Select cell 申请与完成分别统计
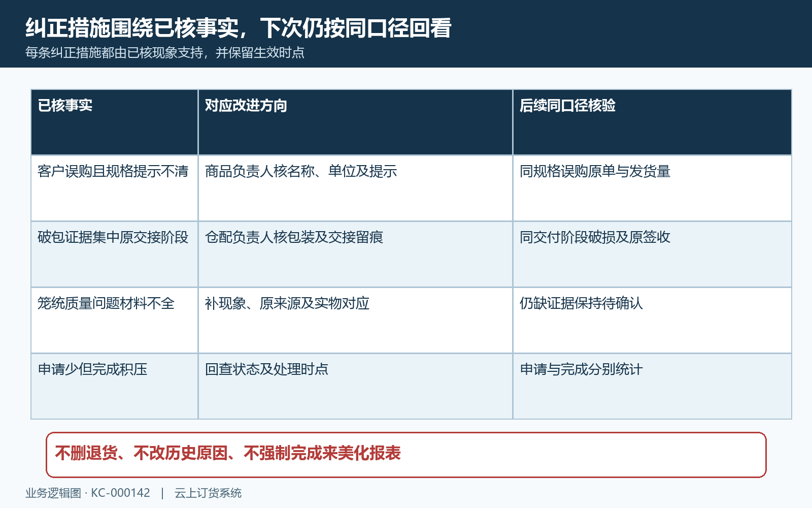812x508 pixels. [x=652, y=386]
